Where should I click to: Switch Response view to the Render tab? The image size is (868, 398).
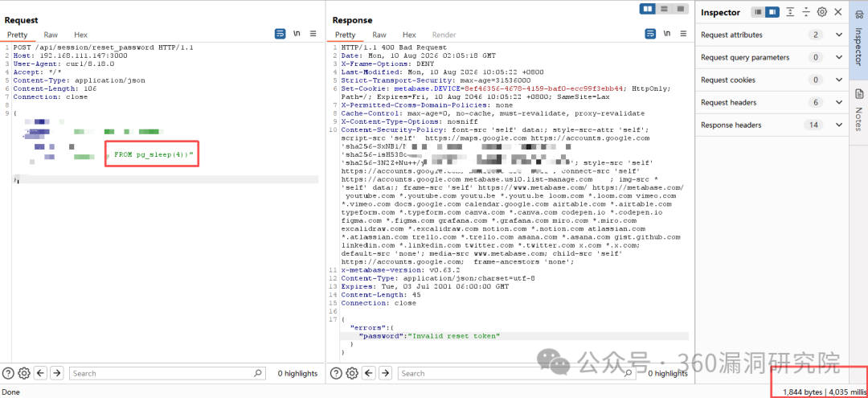pyautogui.click(x=444, y=35)
